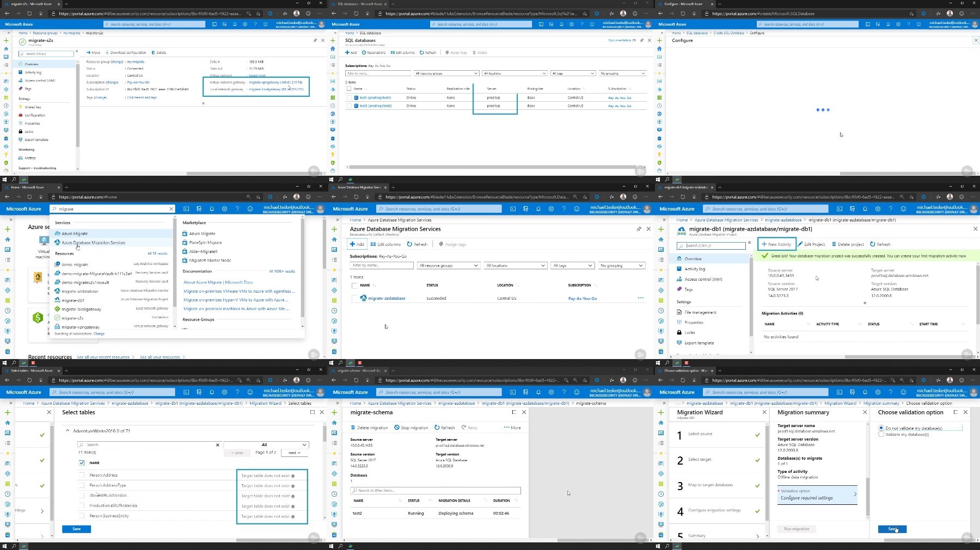
Task: Toggle the select-all checkbox in SQL databases header
Action: tap(349, 89)
